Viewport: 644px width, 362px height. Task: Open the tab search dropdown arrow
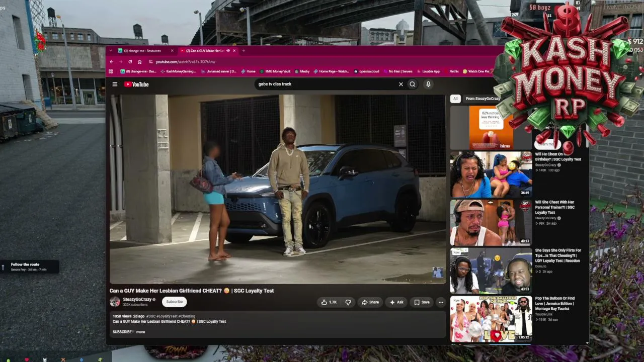(x=111, y=51)
